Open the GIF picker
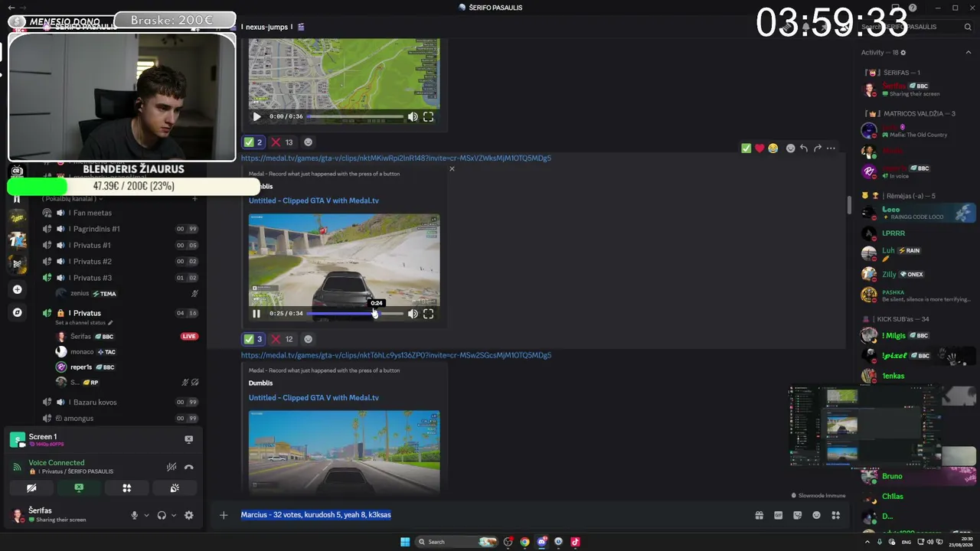The height and width of the screenshot is (551, 980). click(779, 515)
